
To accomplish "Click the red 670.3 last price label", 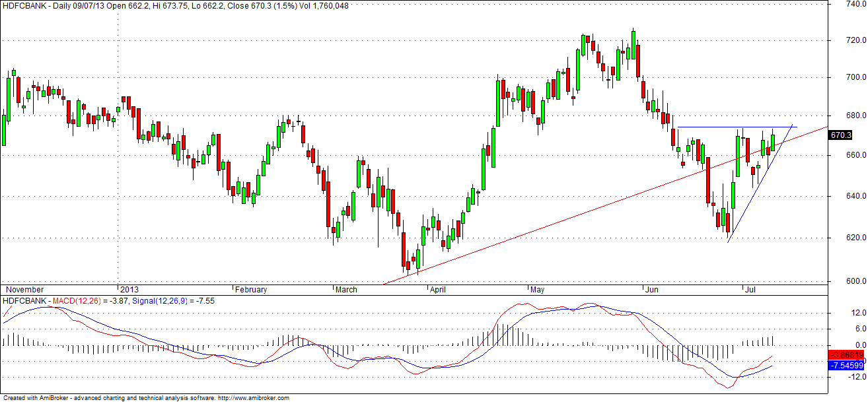I will 840,135.
